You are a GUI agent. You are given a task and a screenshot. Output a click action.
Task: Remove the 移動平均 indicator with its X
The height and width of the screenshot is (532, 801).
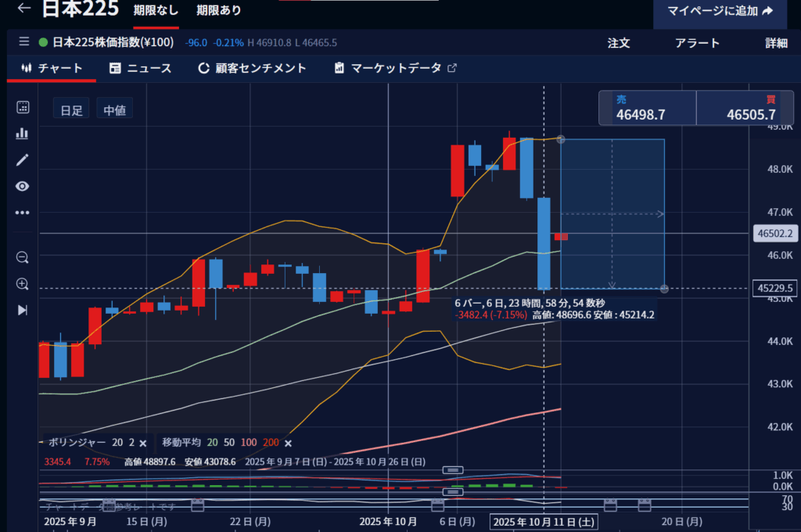(288, 443)
